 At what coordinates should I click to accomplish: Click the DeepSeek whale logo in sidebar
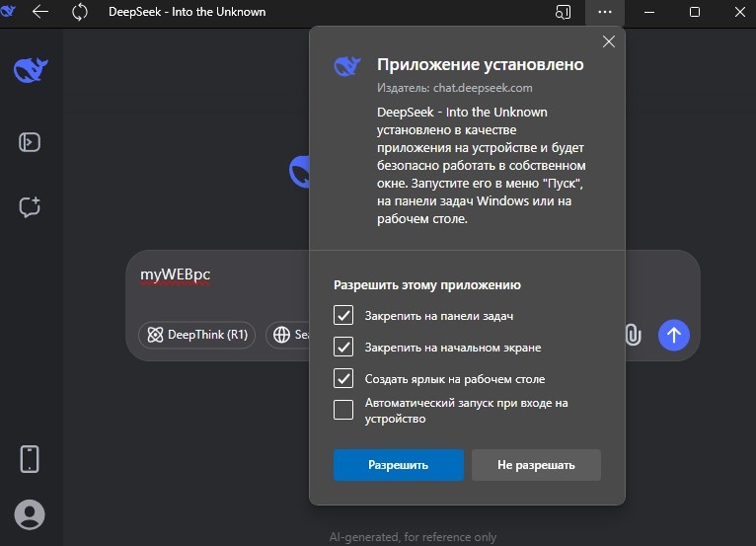click(x=31, y=70)
